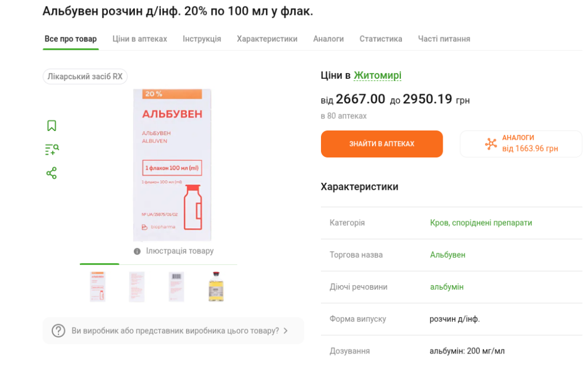Click the share icon
Screen dimensions: 588x365
(x=52, y=173)
